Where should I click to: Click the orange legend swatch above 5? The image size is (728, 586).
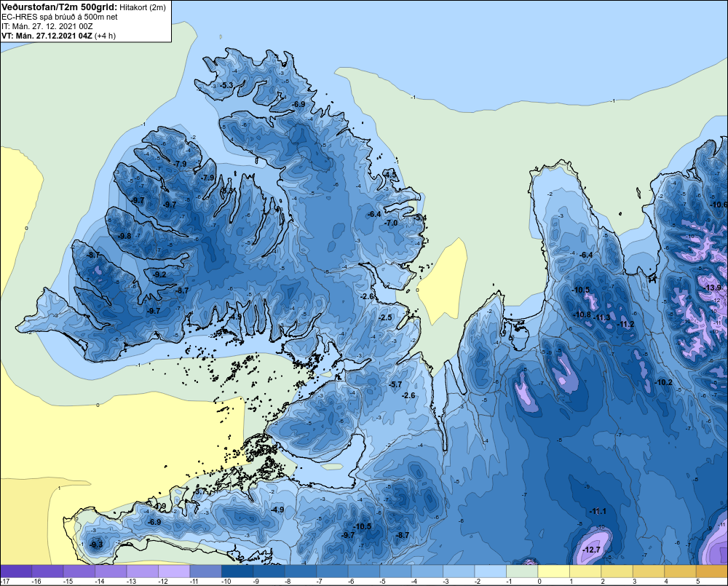712,571
